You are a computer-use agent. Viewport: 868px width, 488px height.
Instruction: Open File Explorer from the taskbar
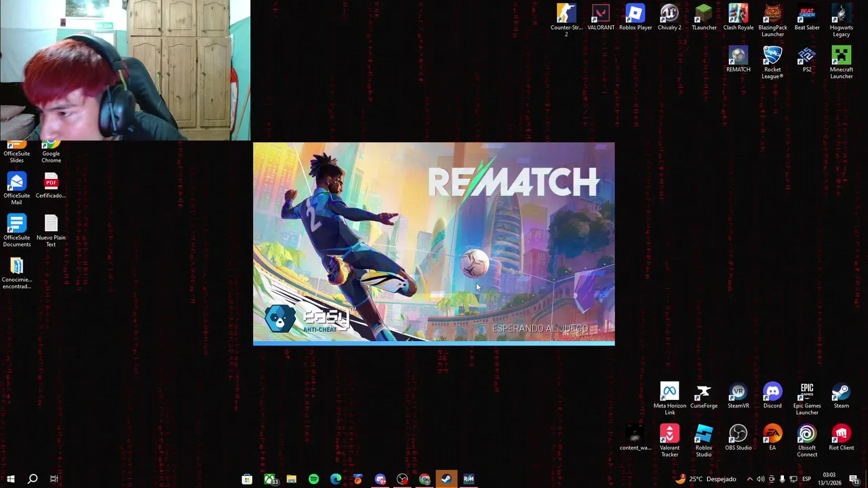[x=291, y=479]
